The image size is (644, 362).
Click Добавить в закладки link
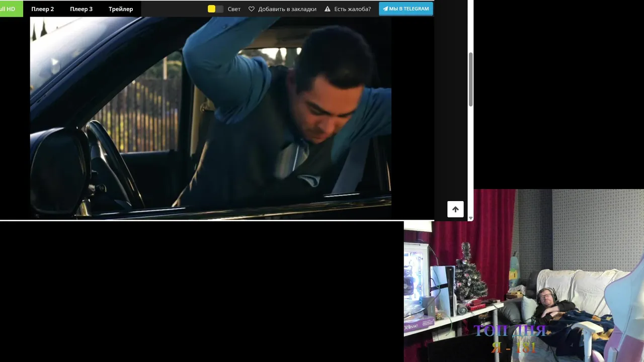(287, 9)
